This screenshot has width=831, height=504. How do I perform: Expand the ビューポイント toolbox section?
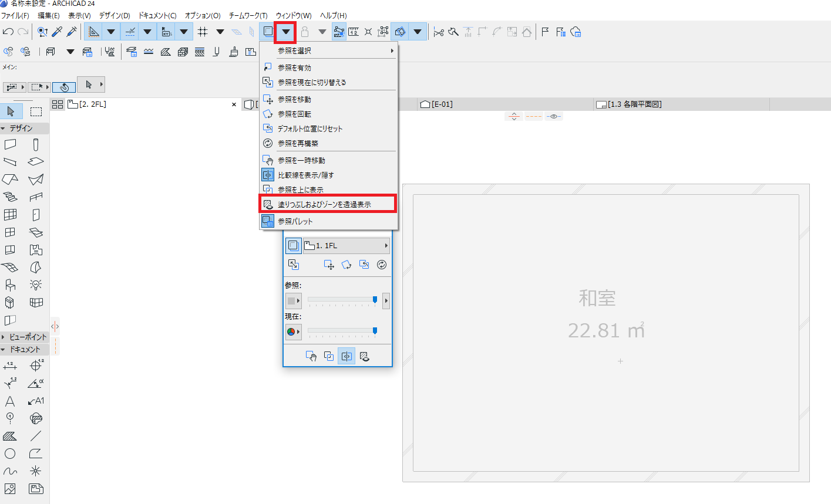25,337
